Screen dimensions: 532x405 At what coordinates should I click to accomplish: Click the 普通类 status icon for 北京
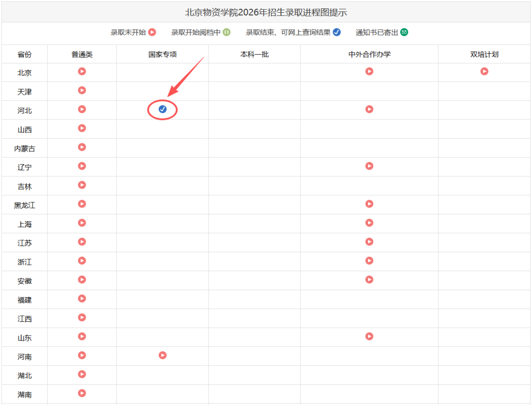(82, 71)
